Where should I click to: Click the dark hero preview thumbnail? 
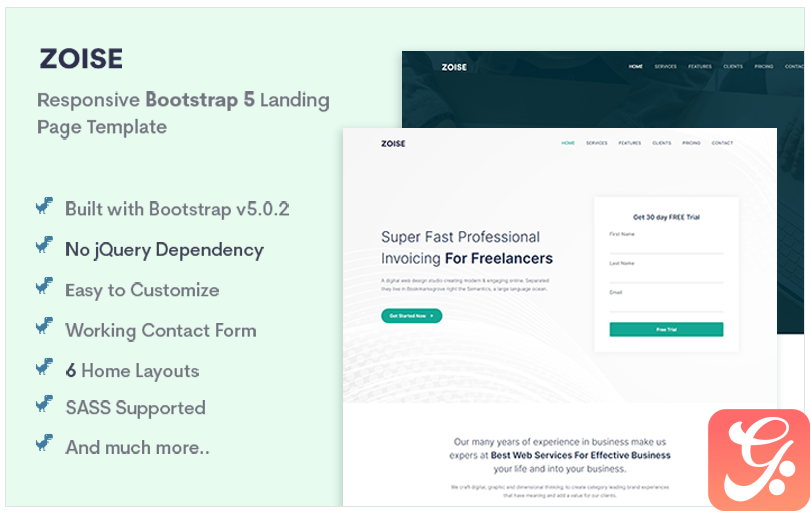[603, 89]
